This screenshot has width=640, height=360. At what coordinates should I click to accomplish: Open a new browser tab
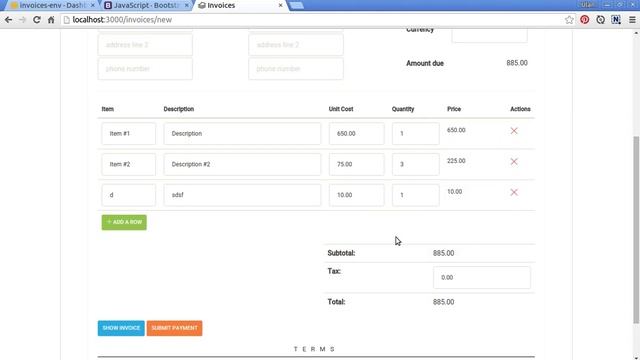(x=297, y=5)
